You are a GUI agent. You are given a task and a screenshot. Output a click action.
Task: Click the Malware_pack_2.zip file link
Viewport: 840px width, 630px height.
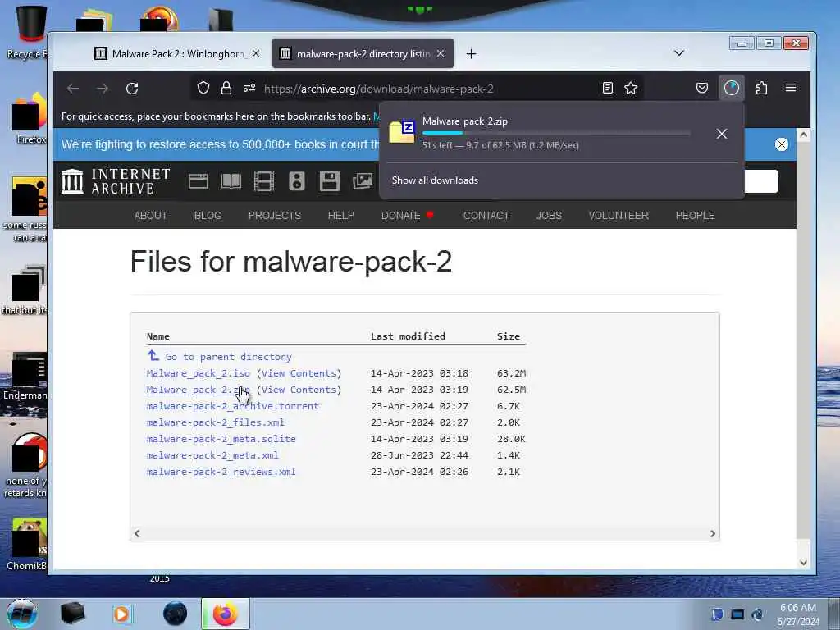point(199,390)
